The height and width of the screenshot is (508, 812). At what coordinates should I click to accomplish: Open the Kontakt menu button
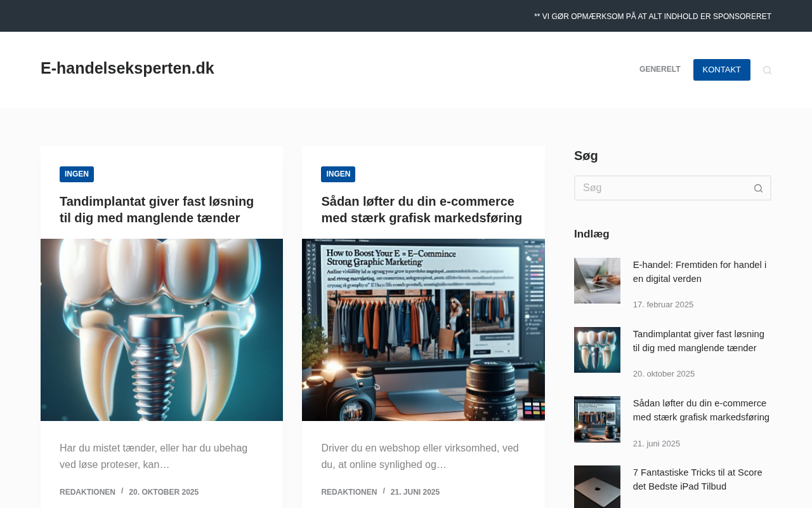click(722, 70)
